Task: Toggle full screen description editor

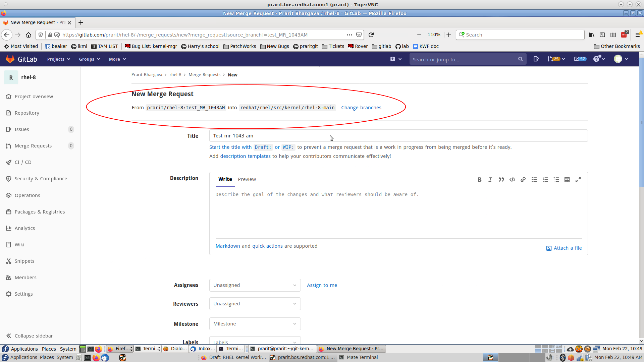Action: coord(578,180)
